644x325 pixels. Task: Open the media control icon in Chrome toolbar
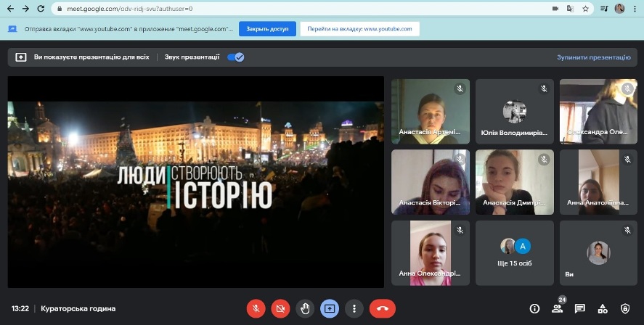point(604,8)
